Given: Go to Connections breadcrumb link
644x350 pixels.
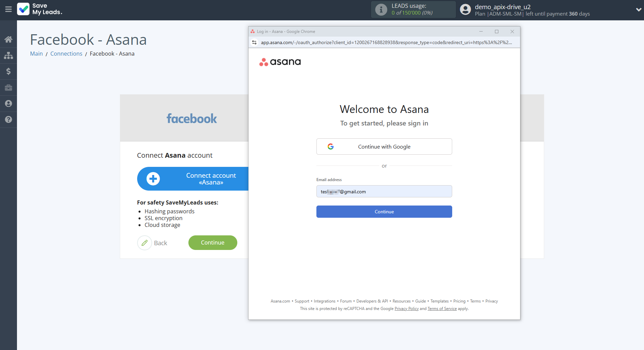Looking at the screenshot, I should (66, 54).
